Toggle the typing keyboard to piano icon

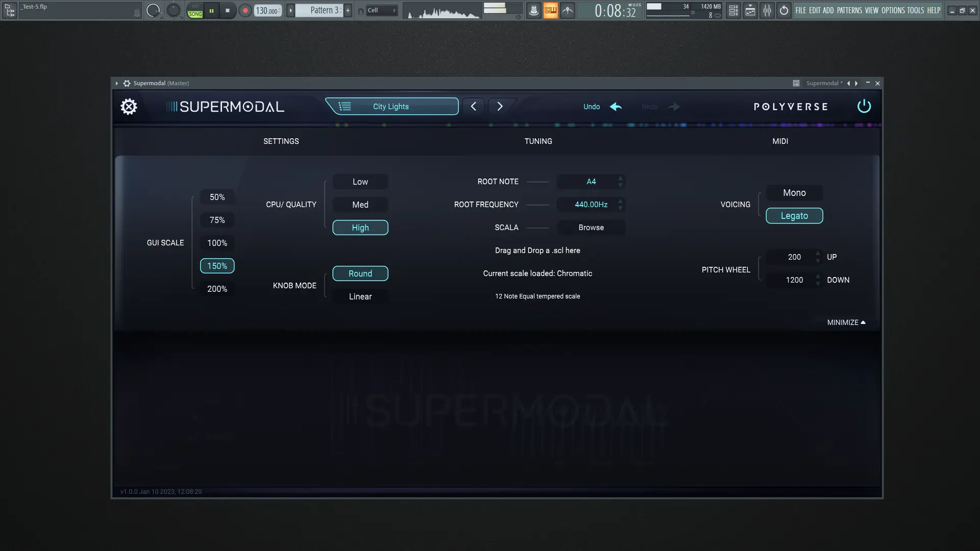550,10
